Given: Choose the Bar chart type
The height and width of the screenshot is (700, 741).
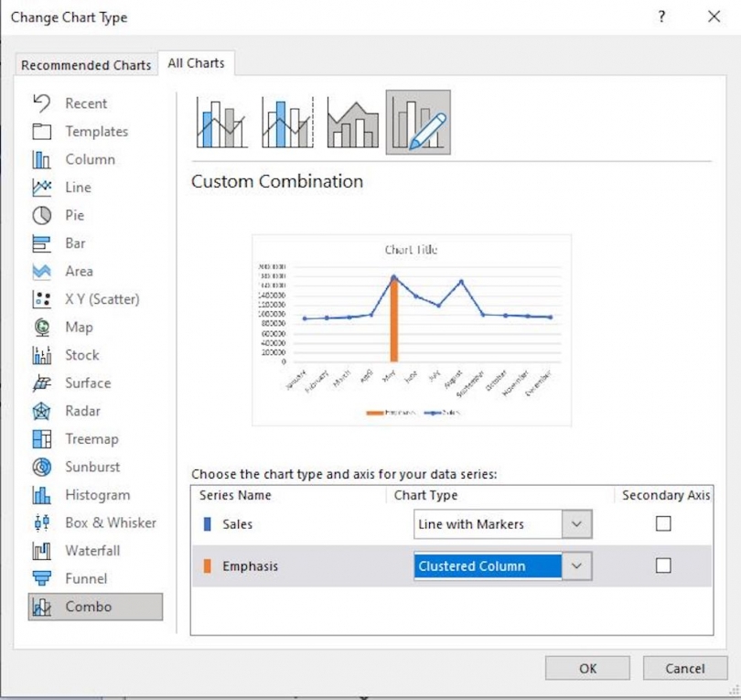Looking at the screenshot, I should coord(79,242).
